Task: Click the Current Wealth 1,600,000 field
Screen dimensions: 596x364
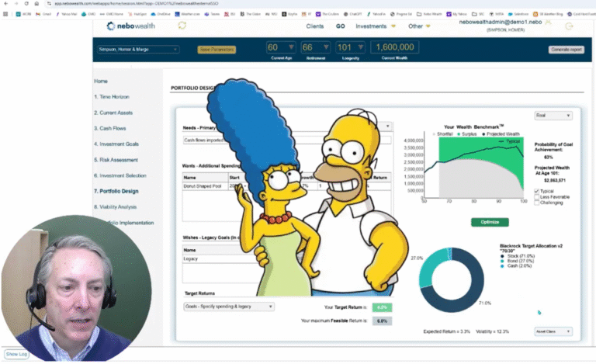Action: point(394,47)
